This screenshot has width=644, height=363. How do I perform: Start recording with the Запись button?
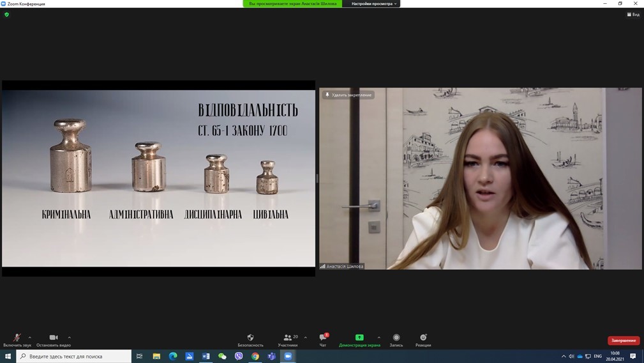point(396,339)
